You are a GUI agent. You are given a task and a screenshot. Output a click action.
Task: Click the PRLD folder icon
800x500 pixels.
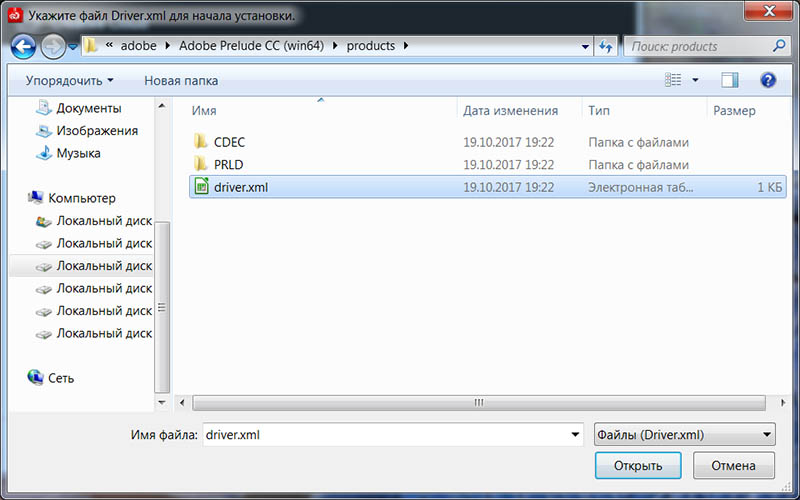201,164
